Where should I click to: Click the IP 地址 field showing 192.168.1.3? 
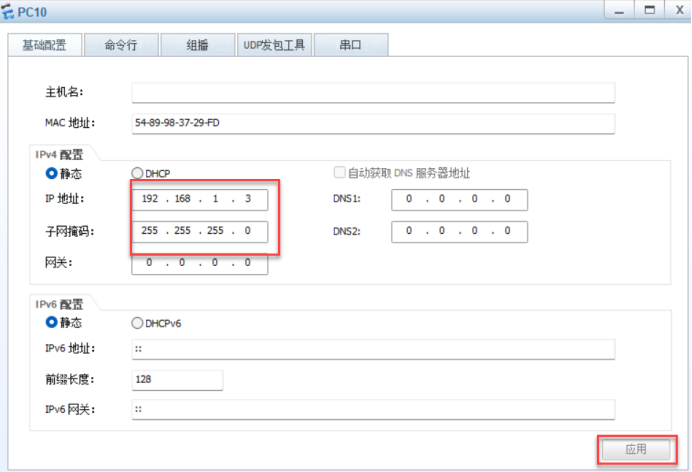point(199,200)
